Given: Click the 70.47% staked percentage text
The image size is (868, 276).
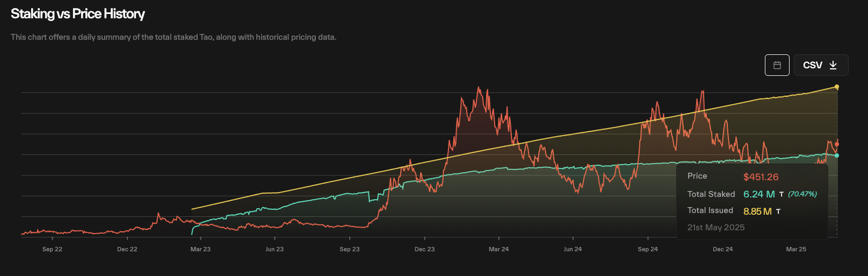Looking at the screenshot, I should point(802,194).
